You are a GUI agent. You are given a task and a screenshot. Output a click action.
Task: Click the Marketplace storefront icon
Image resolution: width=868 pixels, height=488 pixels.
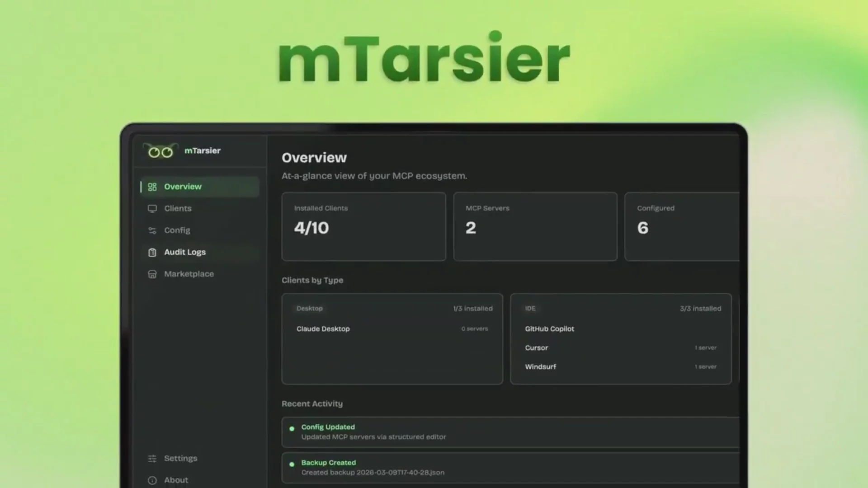pos(152,274)
